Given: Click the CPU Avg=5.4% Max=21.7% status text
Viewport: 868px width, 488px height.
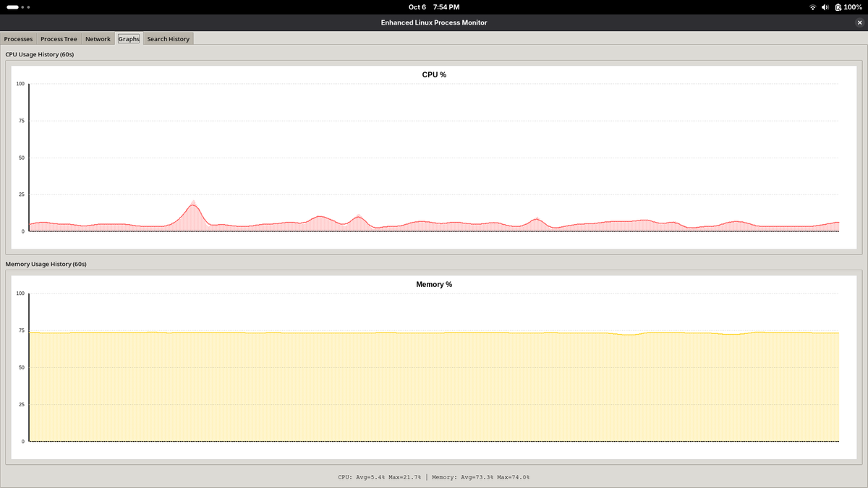Looking at the screenshot, I should (380, 477).
